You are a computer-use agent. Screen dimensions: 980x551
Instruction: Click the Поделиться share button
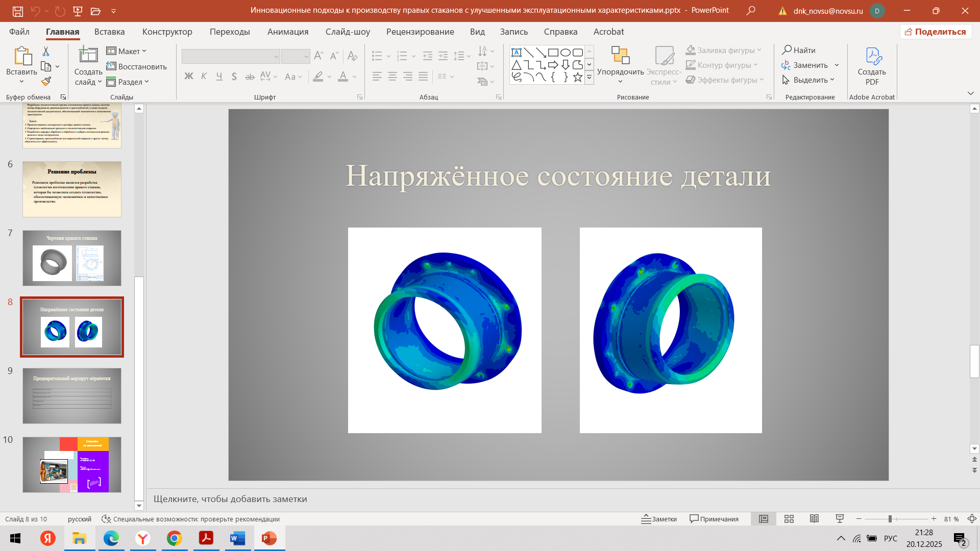pos(936,32)
